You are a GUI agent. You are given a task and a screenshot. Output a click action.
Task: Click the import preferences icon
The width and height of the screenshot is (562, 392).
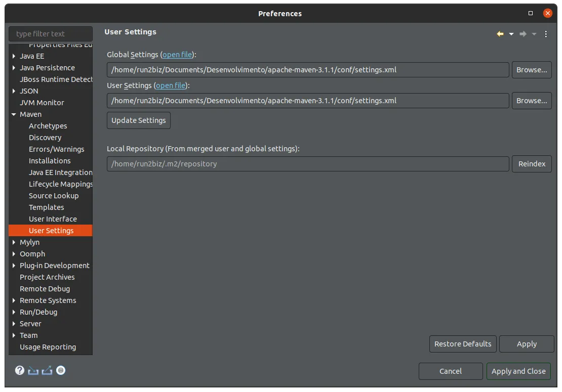(33, 371)
